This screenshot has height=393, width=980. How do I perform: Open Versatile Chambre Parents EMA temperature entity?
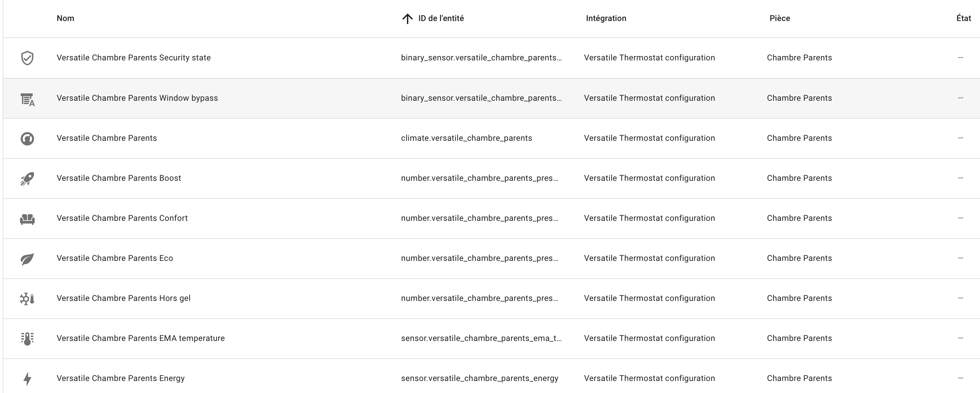coord(141,338)
